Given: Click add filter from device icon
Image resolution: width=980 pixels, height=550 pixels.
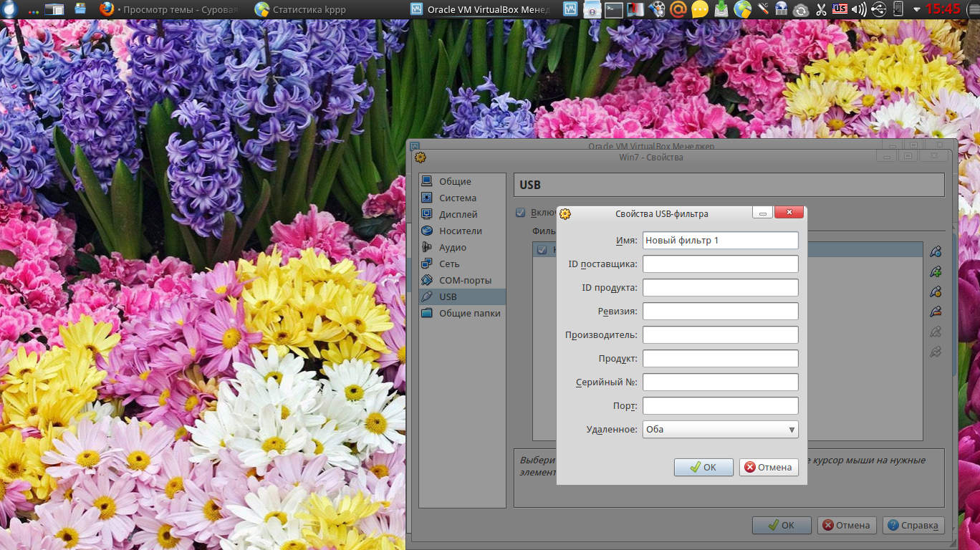Looking at the screenshot, I should click(x=935, y=272).
